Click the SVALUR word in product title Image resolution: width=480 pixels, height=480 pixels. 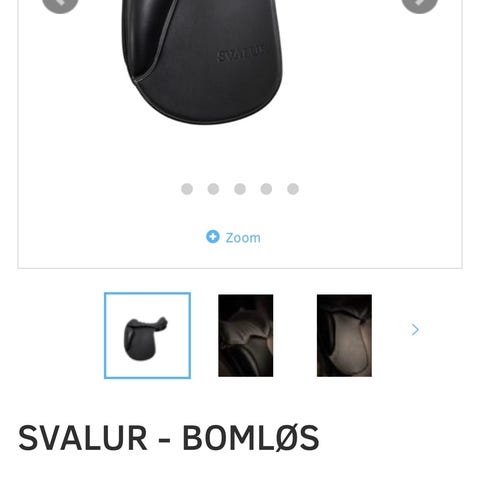pos(83,438)
